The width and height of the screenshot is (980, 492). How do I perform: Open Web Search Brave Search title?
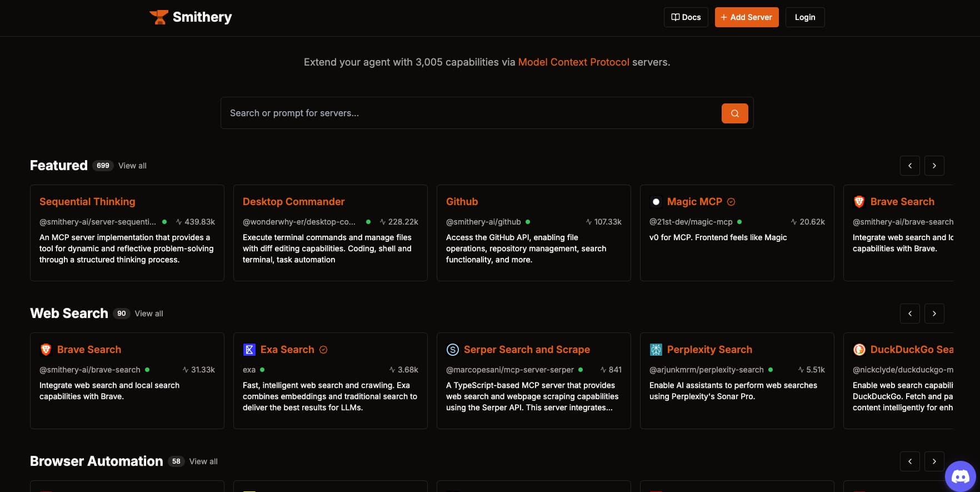click(89, 350)
